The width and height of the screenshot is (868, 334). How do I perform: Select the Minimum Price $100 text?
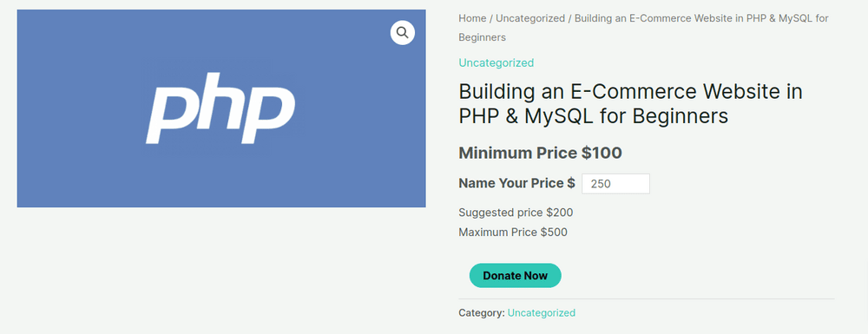(540, 154)
